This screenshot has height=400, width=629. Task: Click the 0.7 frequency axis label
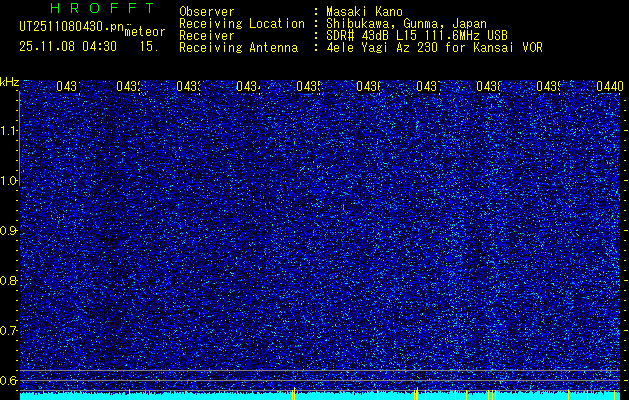click(x=8, y=331)
